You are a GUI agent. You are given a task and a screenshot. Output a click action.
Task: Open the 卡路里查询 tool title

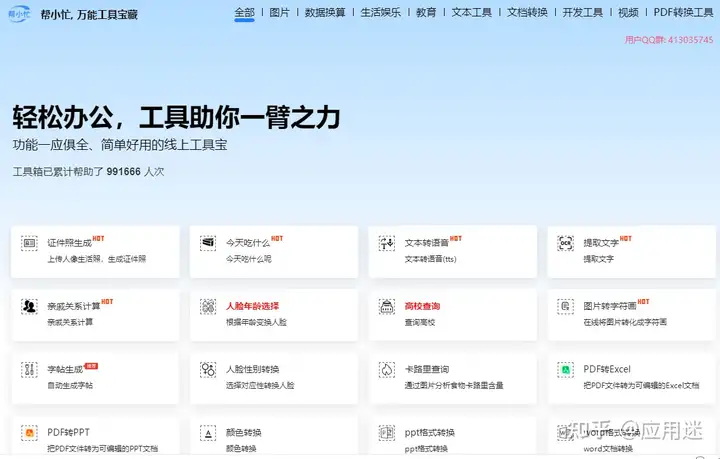pos(427,369)
